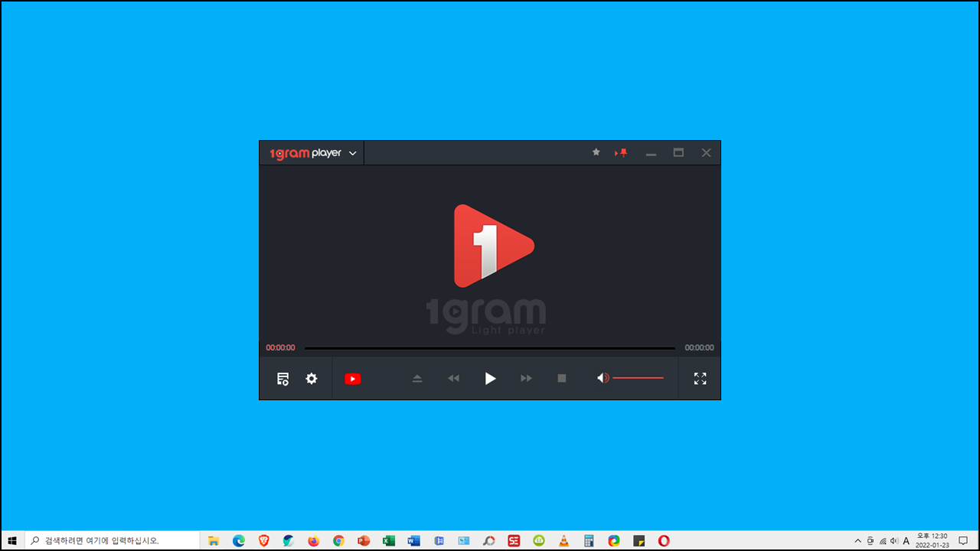
Task: Click the elapsed time 00:00:00 on left
Action: click(x=280, y=347)
